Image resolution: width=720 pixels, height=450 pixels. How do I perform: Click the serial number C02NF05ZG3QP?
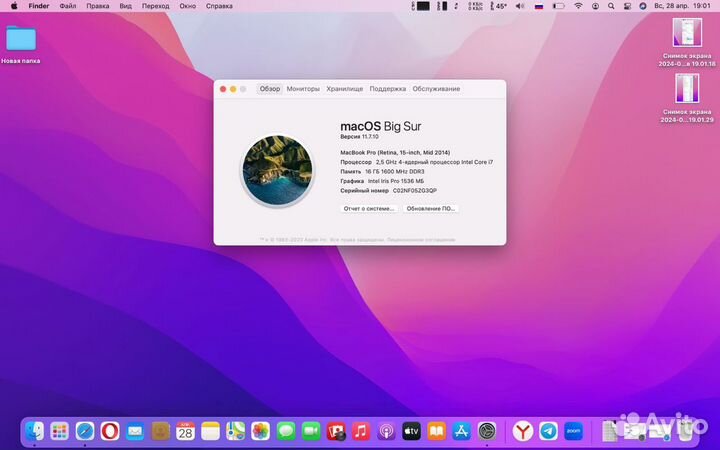tap(415, 191)
